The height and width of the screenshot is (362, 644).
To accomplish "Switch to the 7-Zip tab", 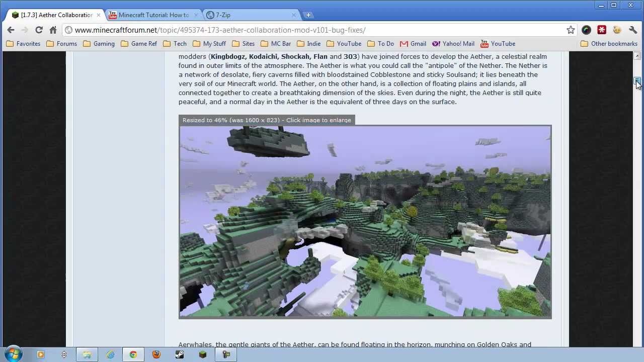I will (x=252, y=15).
